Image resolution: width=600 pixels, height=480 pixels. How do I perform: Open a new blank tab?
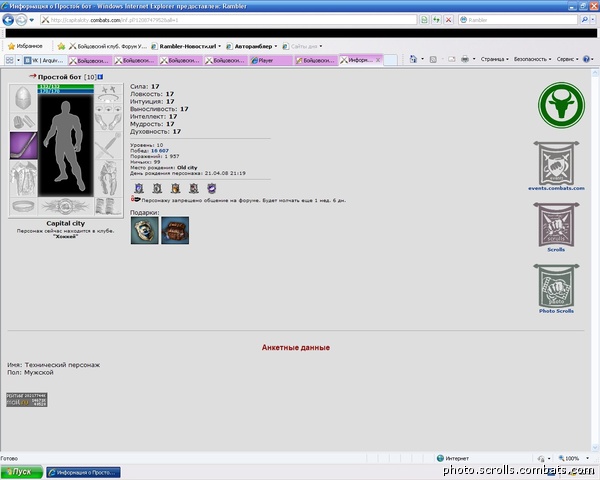click(x=390, y=60)
